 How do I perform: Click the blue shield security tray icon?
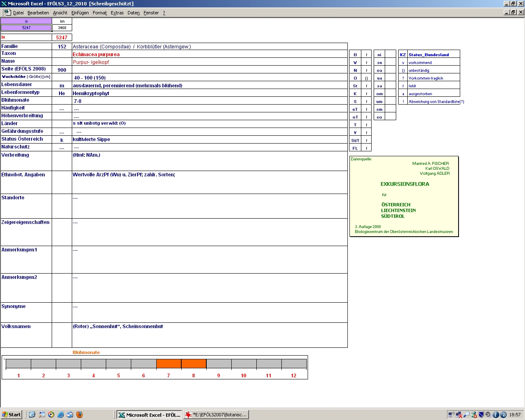(481, 415)
